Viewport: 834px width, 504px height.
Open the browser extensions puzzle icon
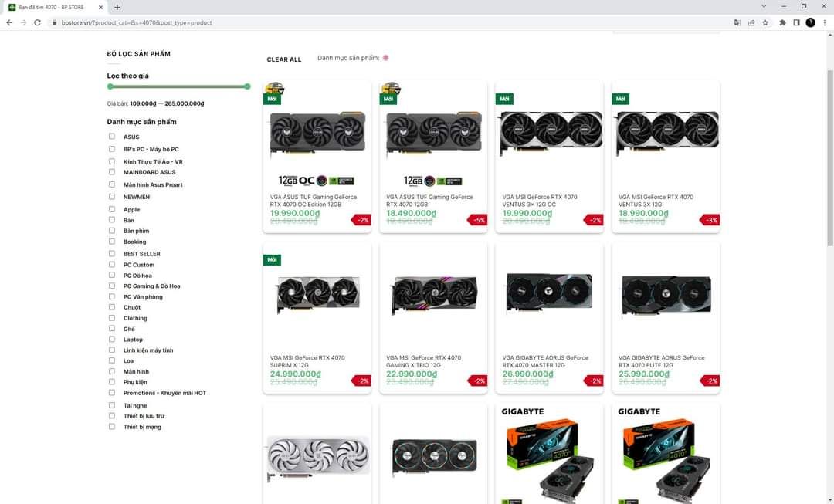(782, 23)
